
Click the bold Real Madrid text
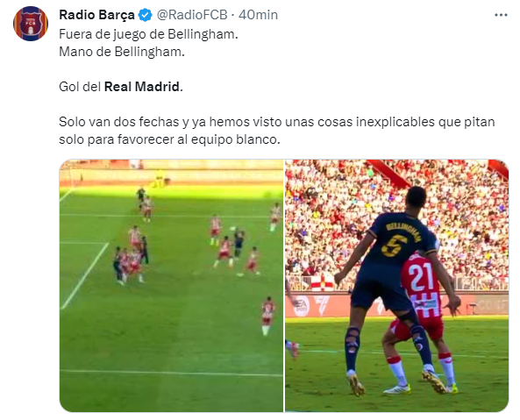[142, 87]
